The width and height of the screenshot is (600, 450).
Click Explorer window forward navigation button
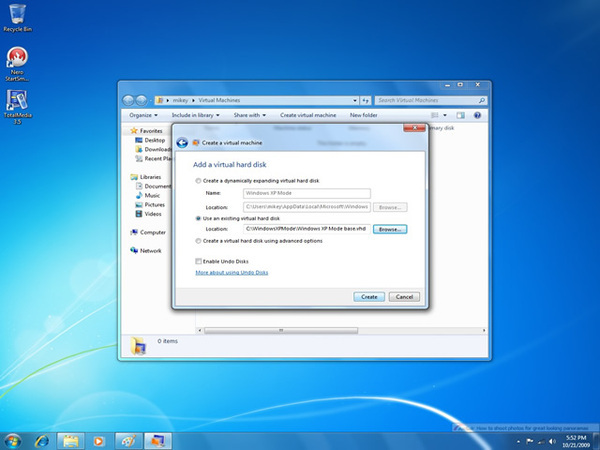point(141,100)
